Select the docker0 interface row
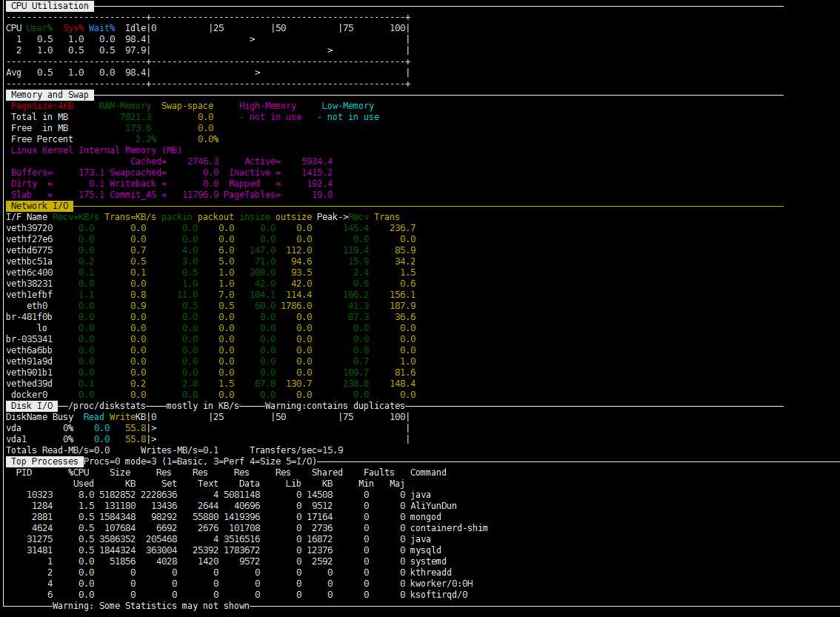 pos(210,395)
